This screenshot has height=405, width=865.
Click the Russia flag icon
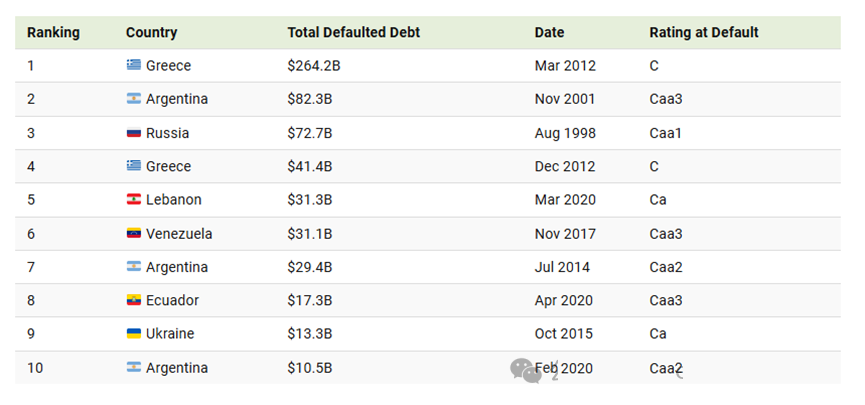[134, 132]
